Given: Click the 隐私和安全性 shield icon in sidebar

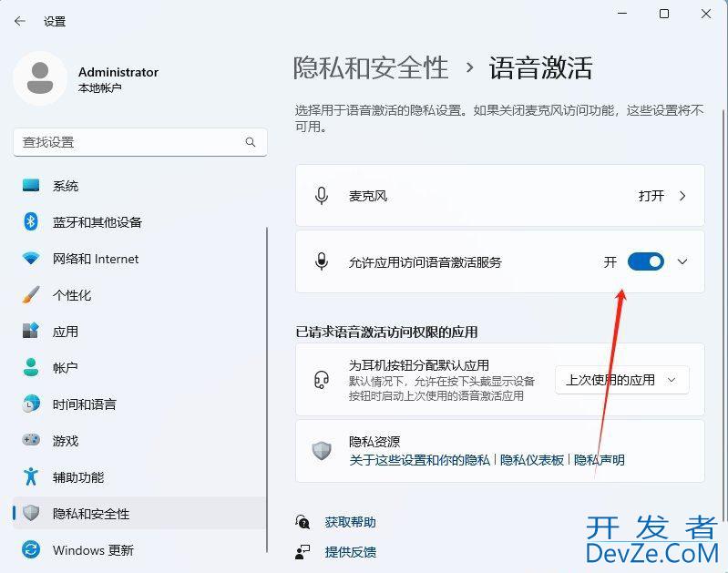Looking at the screenshot, I should coord(31,513).
